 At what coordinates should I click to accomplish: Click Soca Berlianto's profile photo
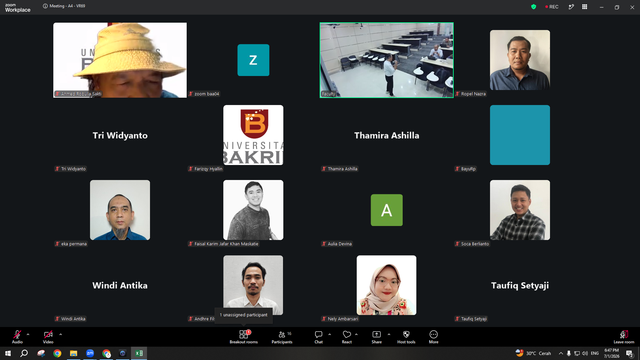coord(520,210)
